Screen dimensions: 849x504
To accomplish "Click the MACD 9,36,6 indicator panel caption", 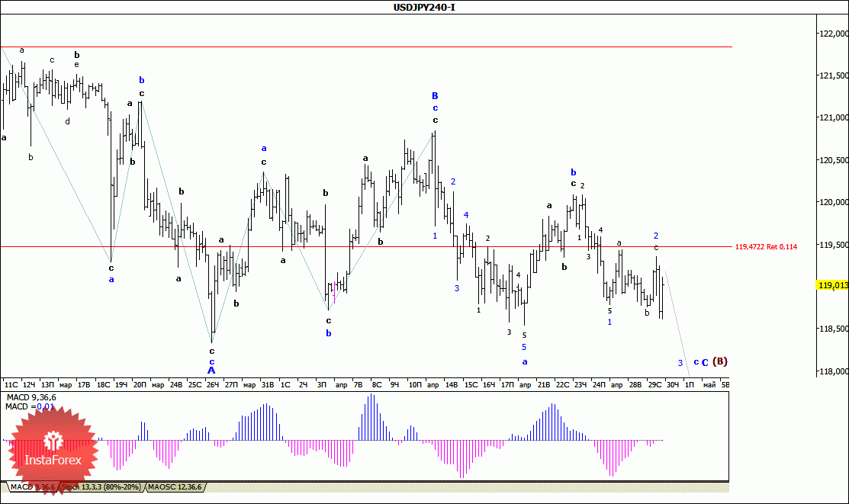I will (x=31, y=397).
